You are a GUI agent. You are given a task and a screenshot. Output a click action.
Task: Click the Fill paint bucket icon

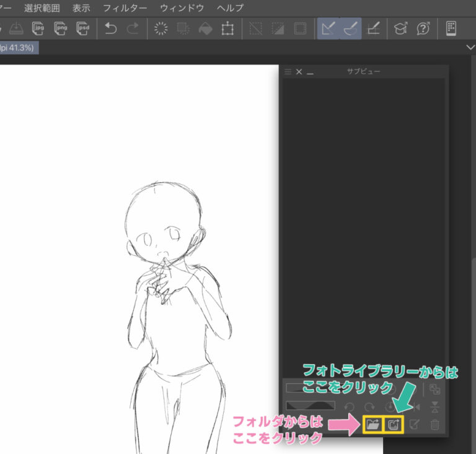click(x=205, y=28)
